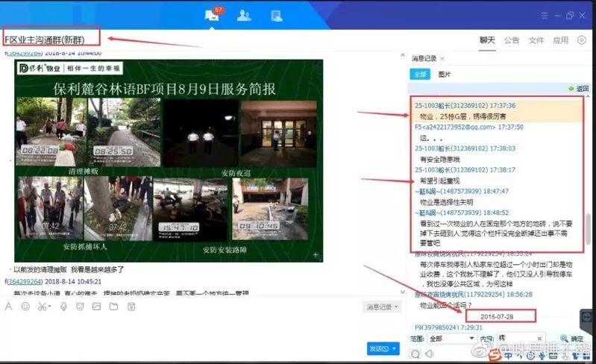Open the last chat toolbar icon after the folder
This screenshot has height=364, width=596.
coord(131,307)
